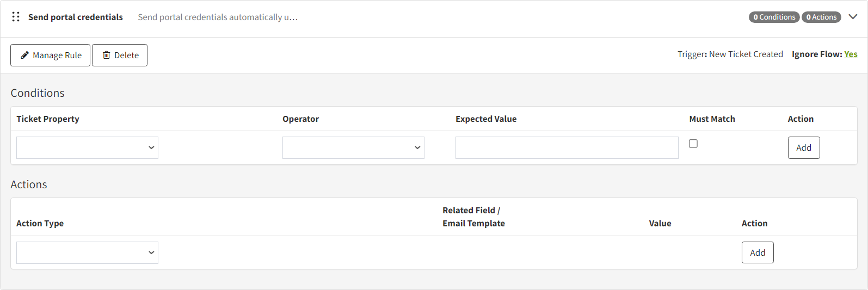Click the Expected Value text field
Image resolution: width=868 pixels, height=290 pixels.
[567, 147]
